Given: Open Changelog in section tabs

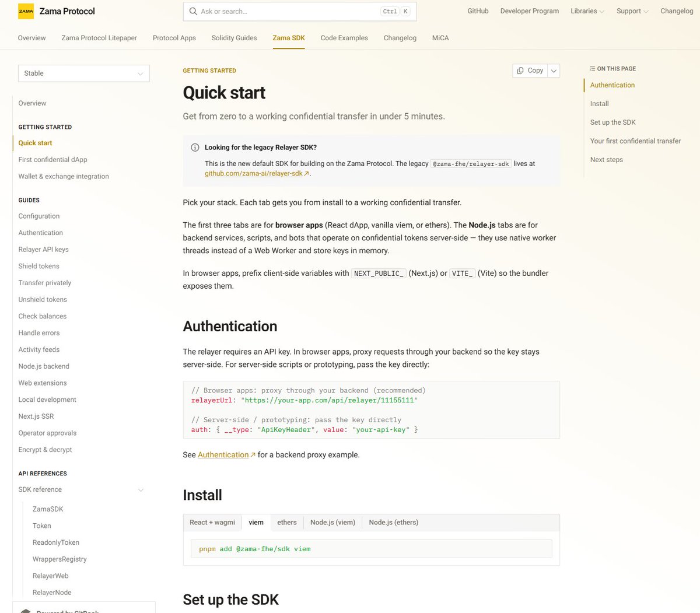Looking at the screenshot, I should (x=400, y=38).
